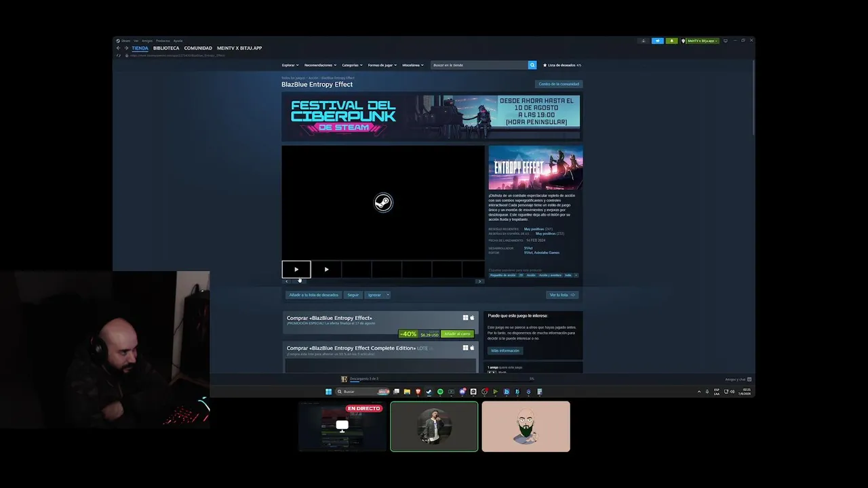Image resolution: width=868 pixels, height=488 pixels.
Task: Go forward with the Steam forward arrow
Action: (126, 48)
